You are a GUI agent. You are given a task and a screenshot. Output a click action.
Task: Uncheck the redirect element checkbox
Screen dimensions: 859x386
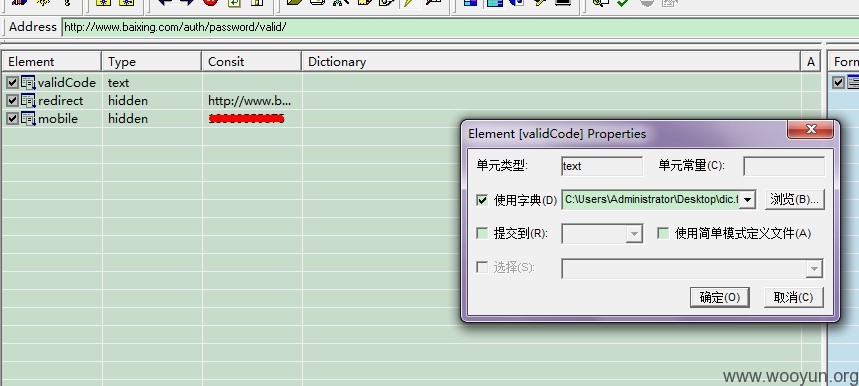point(13,101)
